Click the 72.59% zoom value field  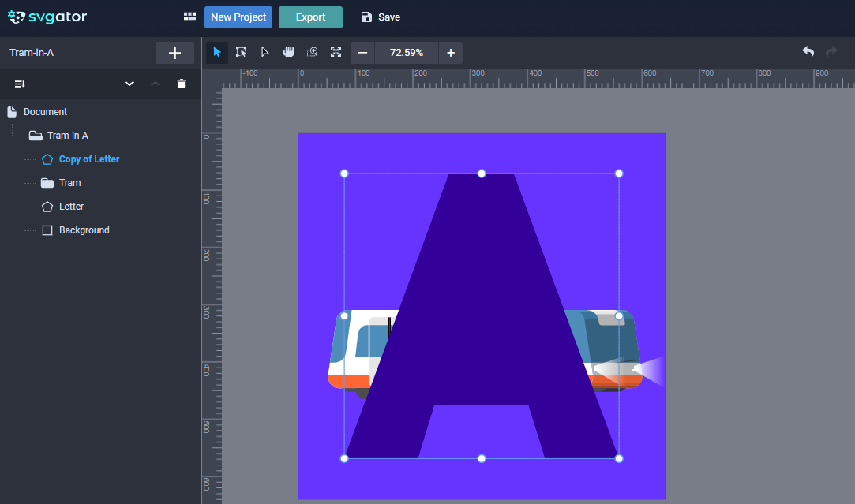[407, 53]
